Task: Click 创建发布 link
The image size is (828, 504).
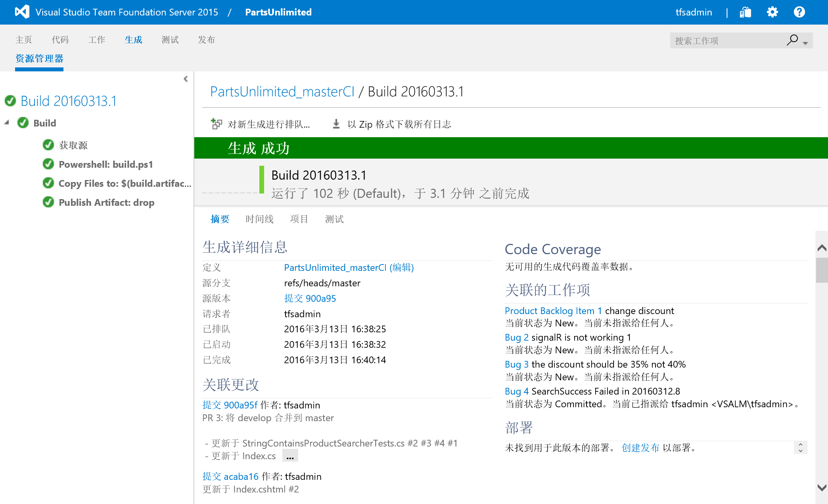Action: pos(640,448)
